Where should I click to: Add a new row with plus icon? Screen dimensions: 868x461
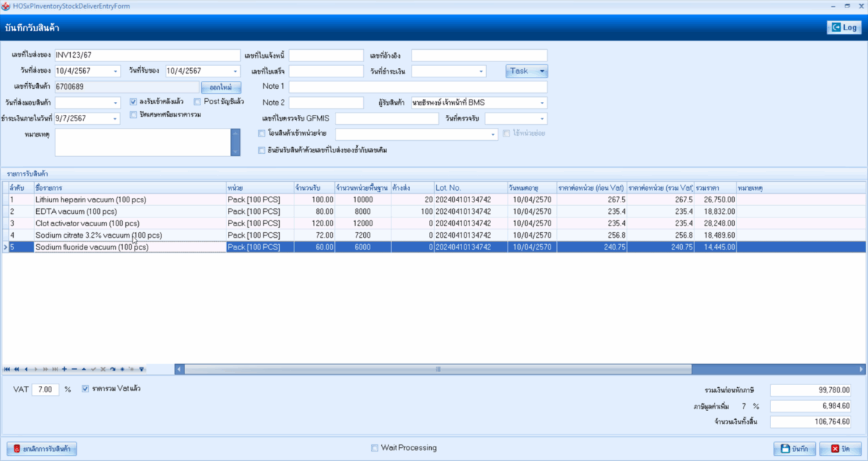[x=64, y=369]
